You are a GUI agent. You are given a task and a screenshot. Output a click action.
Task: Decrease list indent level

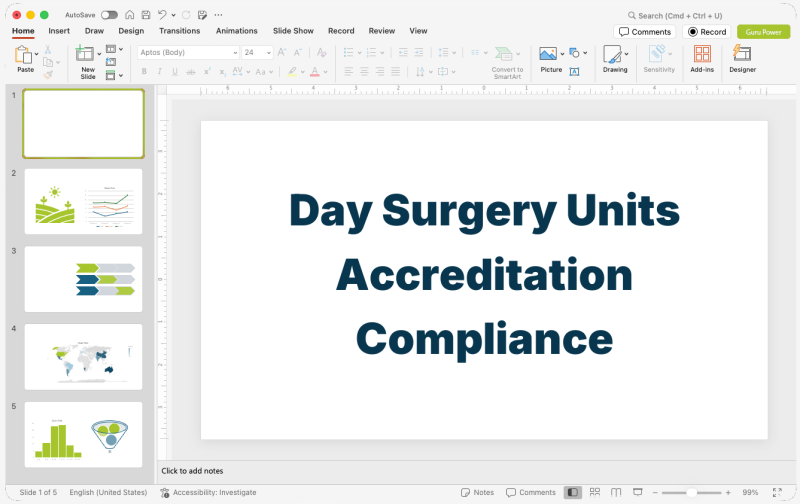403,52
